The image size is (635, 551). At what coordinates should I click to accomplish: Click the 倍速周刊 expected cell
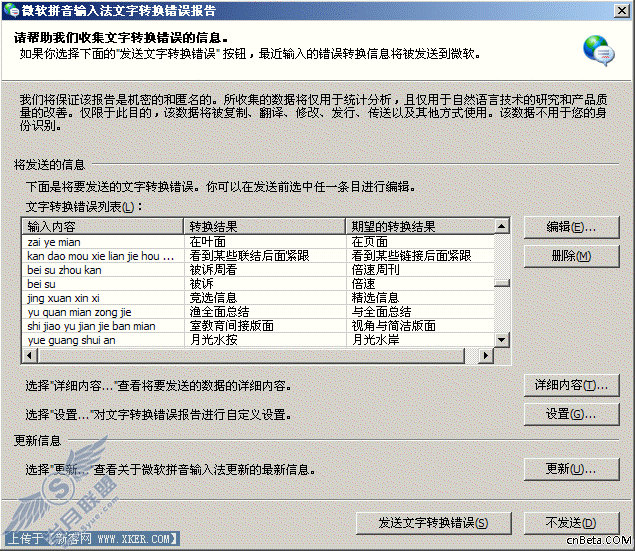click(420, 270)
